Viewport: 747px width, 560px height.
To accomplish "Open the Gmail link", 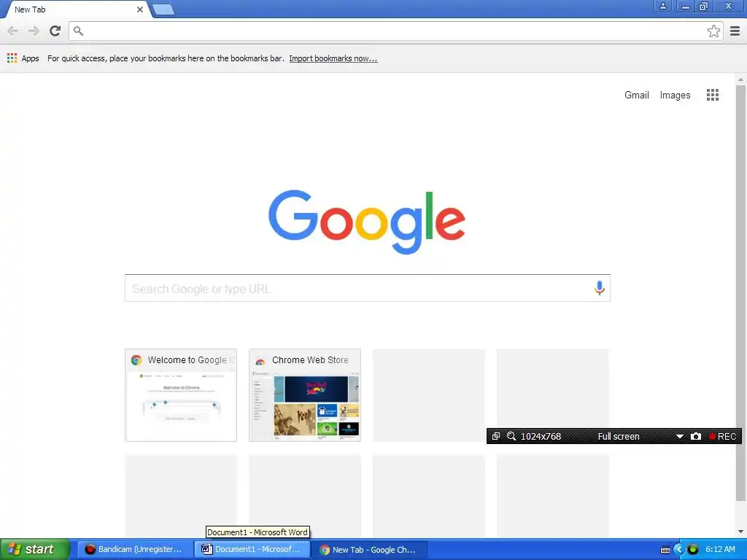I will tap(636, 95).
